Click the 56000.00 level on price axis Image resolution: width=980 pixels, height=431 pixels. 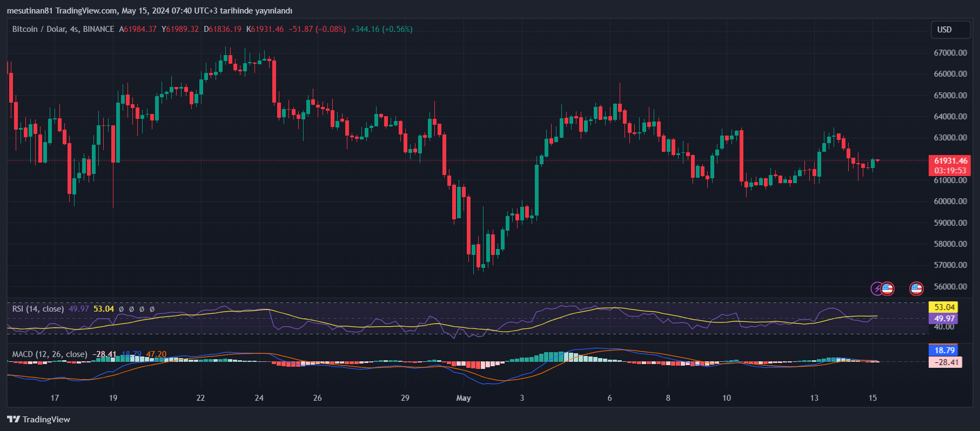point(950,286)
